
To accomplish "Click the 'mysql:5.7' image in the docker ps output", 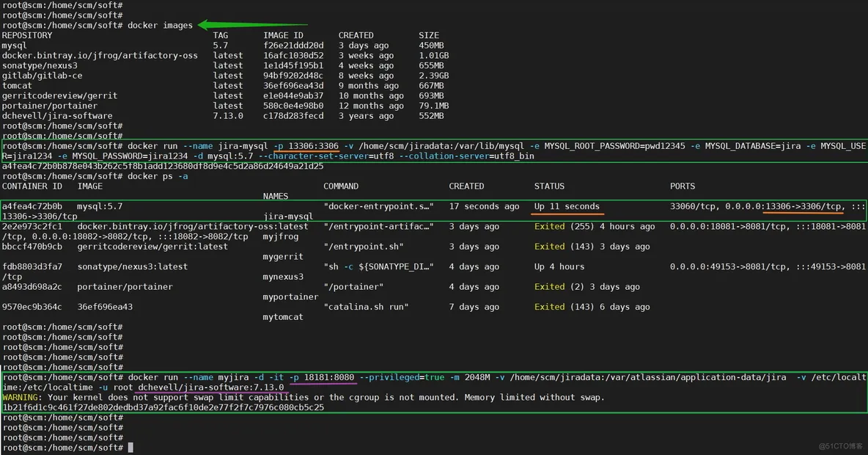I will coord(100,206).
